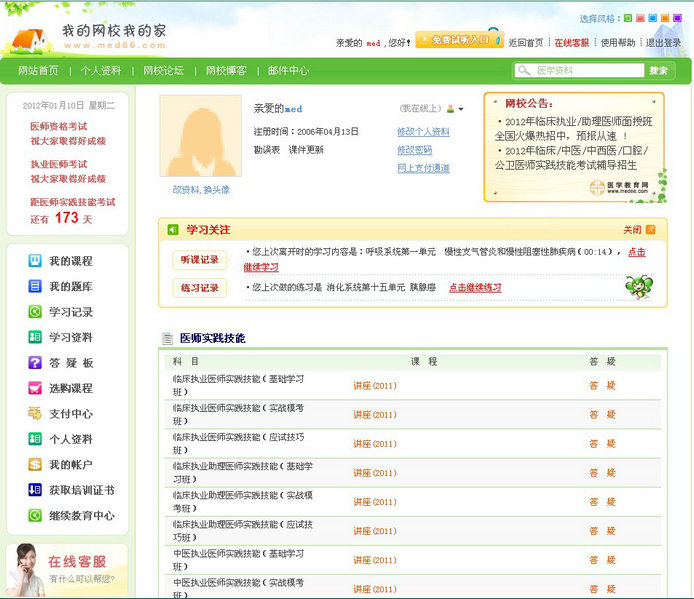Open 我的题库 via its blue icon
This screenshot has height=599, width=694.
click(35, 287)
